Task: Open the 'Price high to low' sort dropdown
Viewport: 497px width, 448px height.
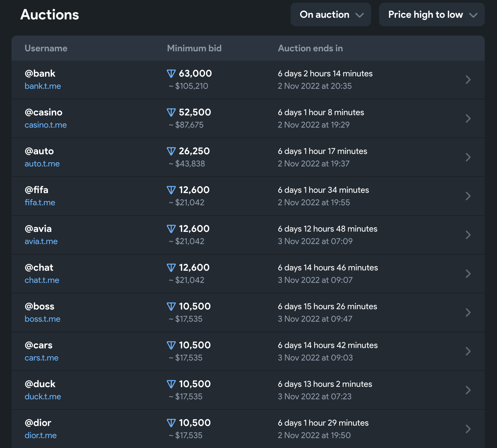Action: [x=432, y=14]
